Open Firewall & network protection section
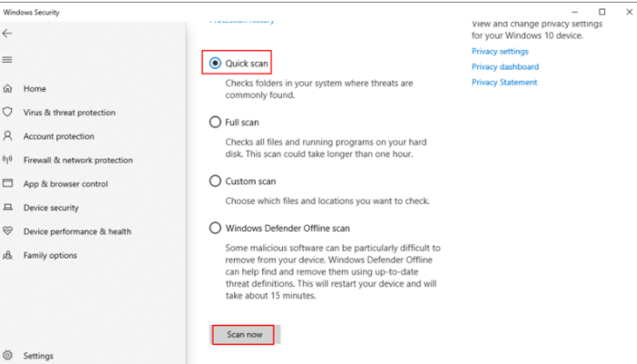The height and width of the screenshot is (364, 637). tap(78, 160)
